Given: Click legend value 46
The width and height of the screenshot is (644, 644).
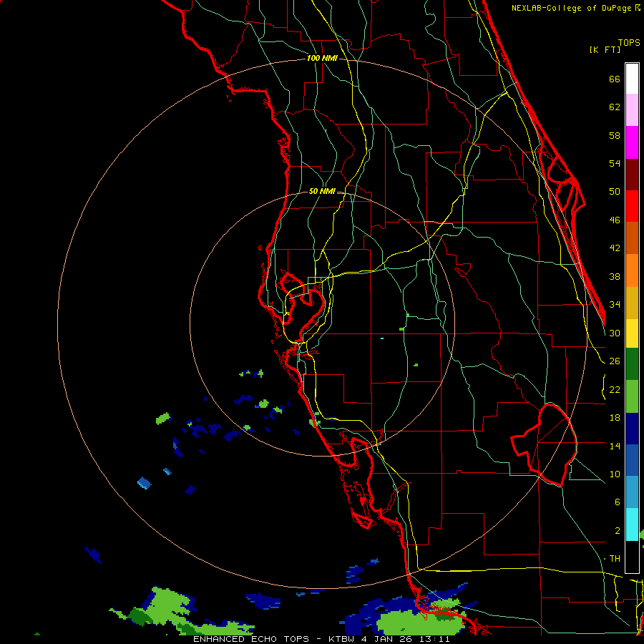Looking at the screenshot, I should 615,220.
